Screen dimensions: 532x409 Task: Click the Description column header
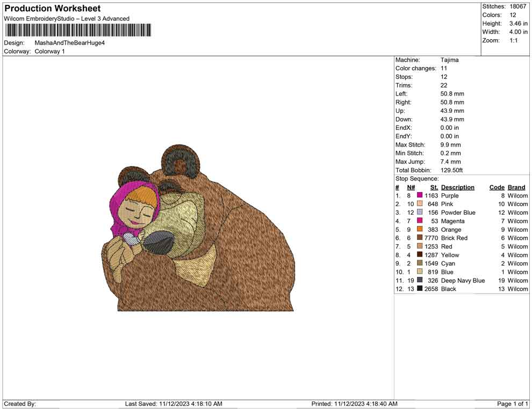[458, 187]
